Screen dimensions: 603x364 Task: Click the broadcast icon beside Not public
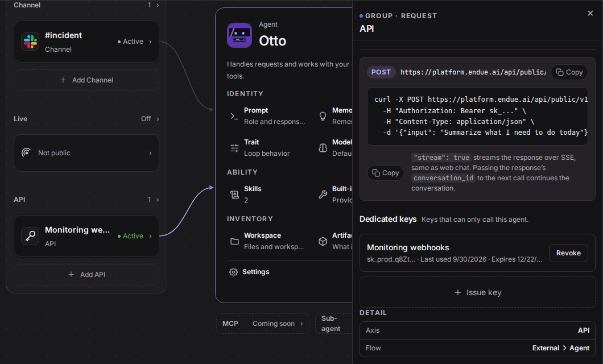tap(26, 152)
